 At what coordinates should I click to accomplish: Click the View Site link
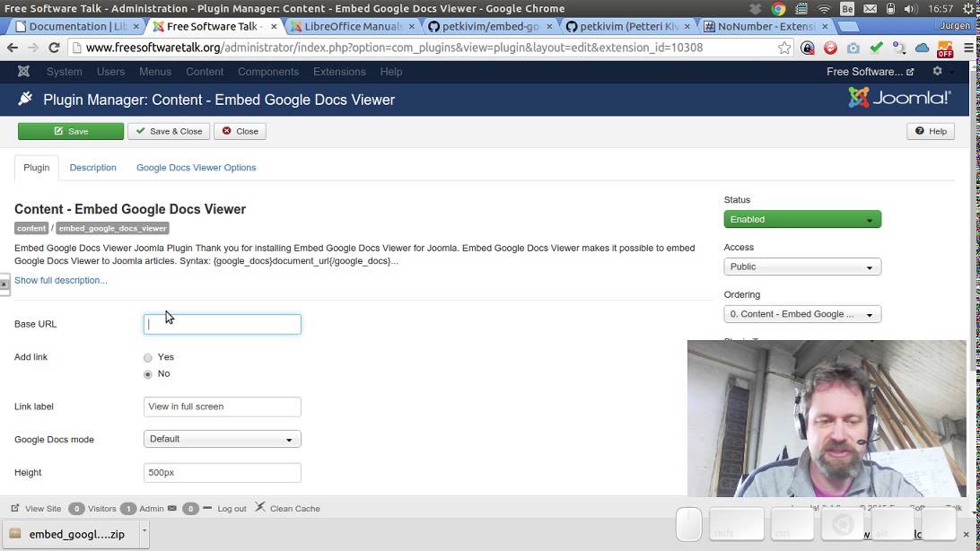43,509
